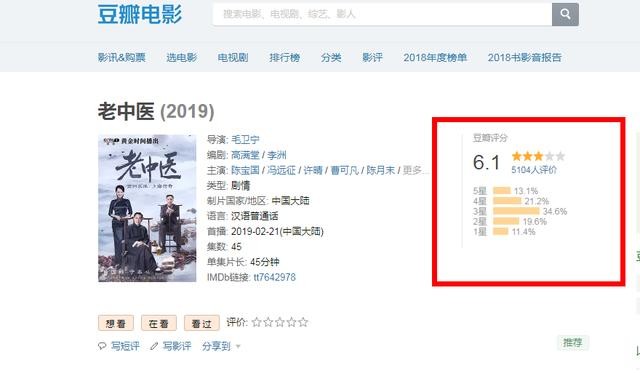The height and width of the screenshot is (373, 640).
Task: Open the 排行榜 navigation tab
Action: pos(284,58)
